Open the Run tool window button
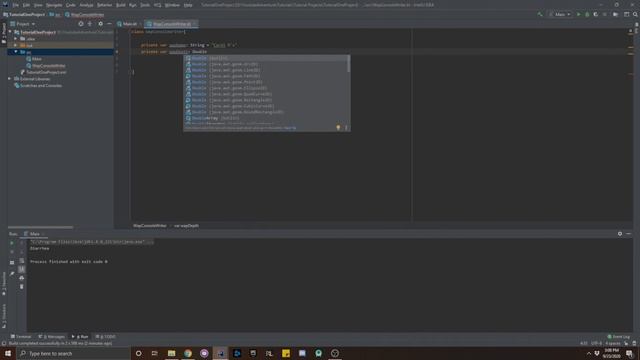Screen dimensions: 640x360 [x=80, y=337]
